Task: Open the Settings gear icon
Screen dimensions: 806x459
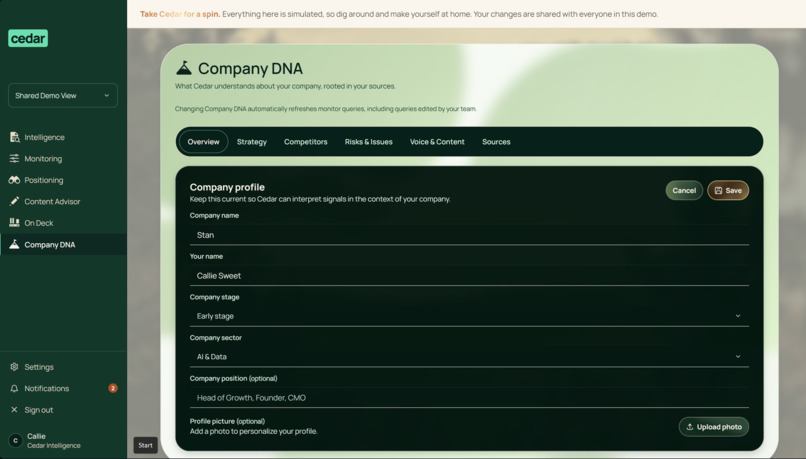Action: [x=14, y=366]
